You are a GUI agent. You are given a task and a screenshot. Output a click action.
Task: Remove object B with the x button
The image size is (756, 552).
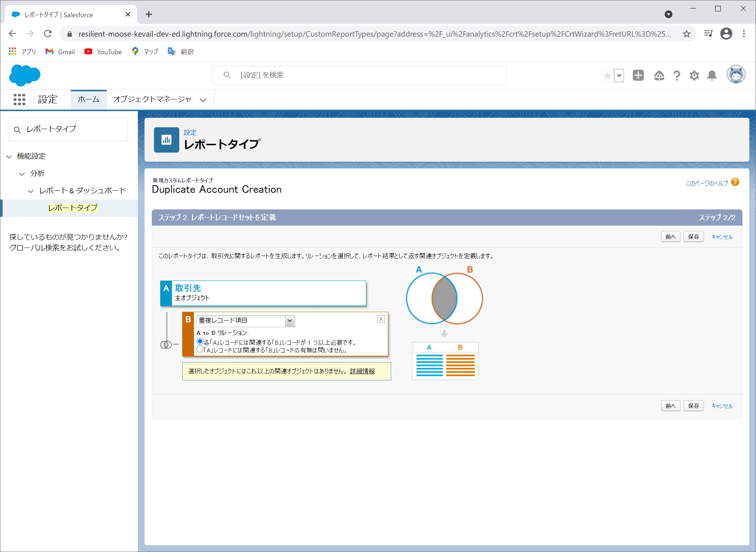(x=381, y=319)
